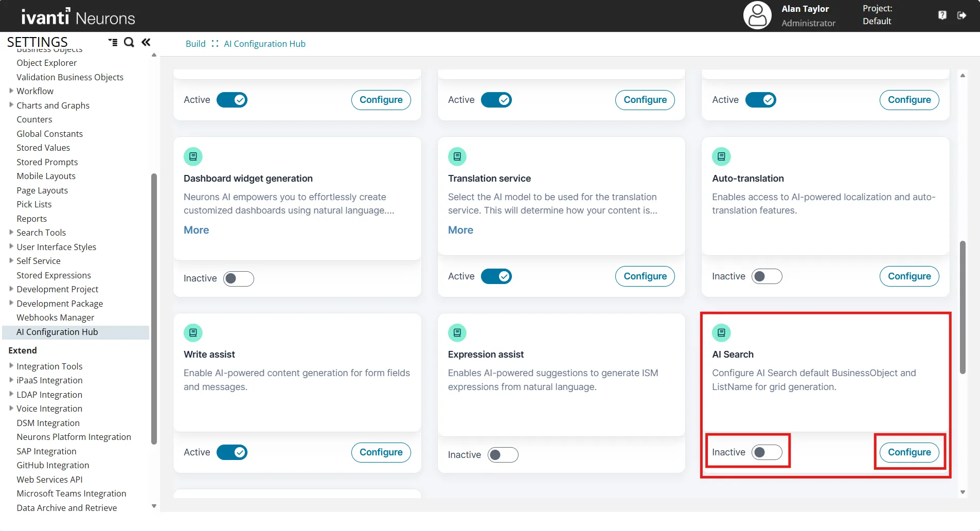Click the Auto-translation card icon
Screen dimensions: 980x531
point(721,156)
